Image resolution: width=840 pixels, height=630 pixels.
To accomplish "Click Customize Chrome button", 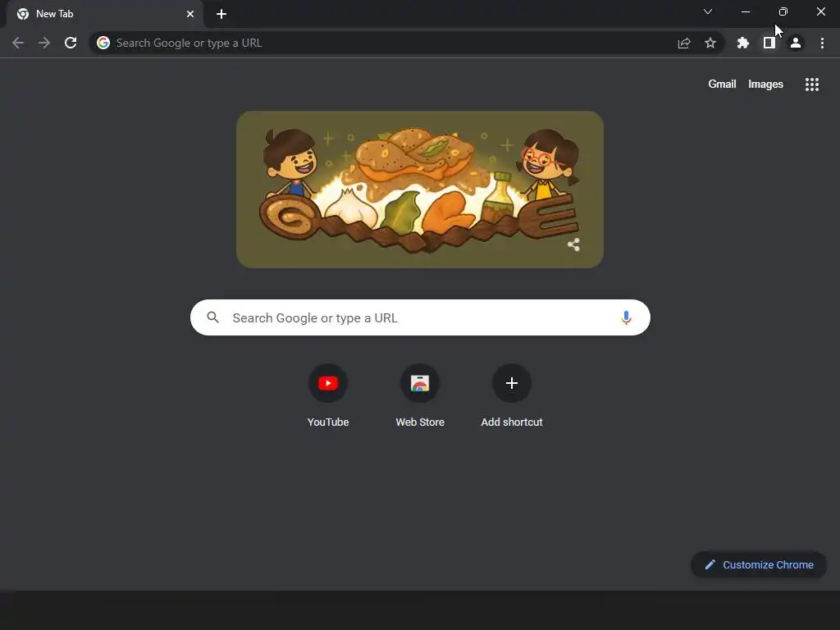I will [x=759, y=564].
